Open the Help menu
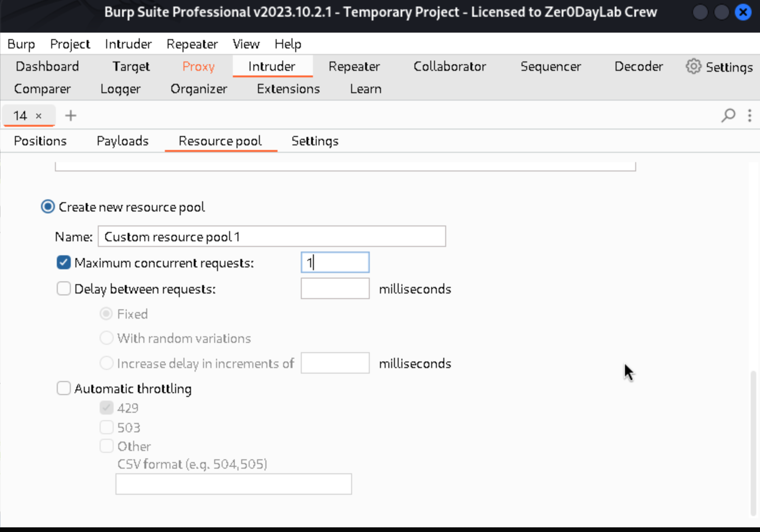The width and height of the screenshot is (760, 532). pyautogui.click(x=288, y=44)
